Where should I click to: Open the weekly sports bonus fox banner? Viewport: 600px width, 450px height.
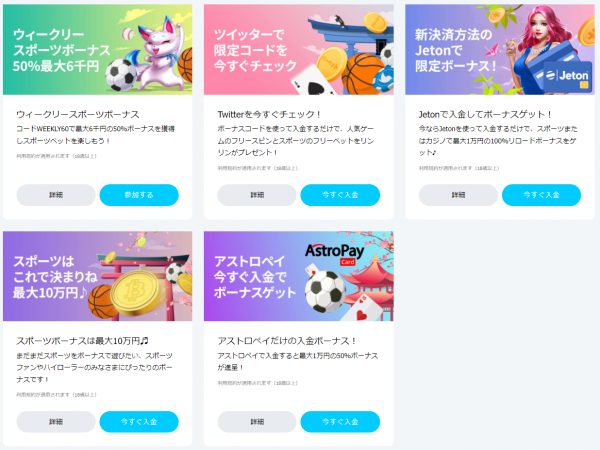click(98, 49)
